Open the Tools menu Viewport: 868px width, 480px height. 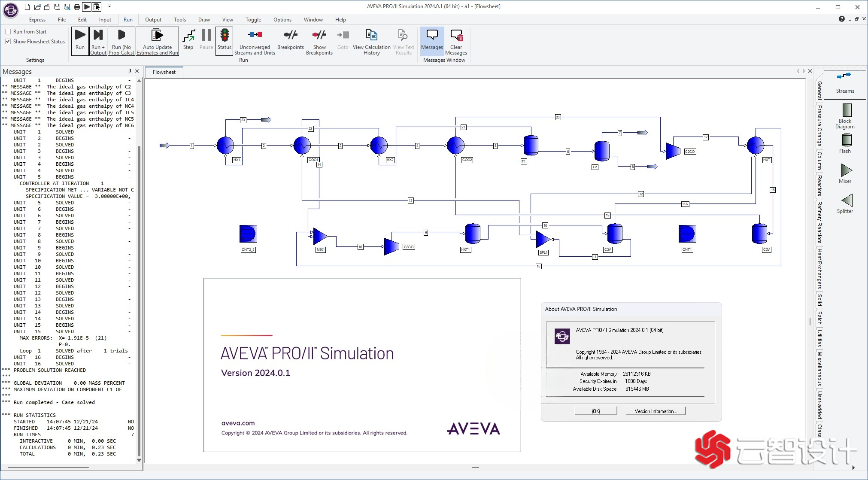[x=180, y=20]
